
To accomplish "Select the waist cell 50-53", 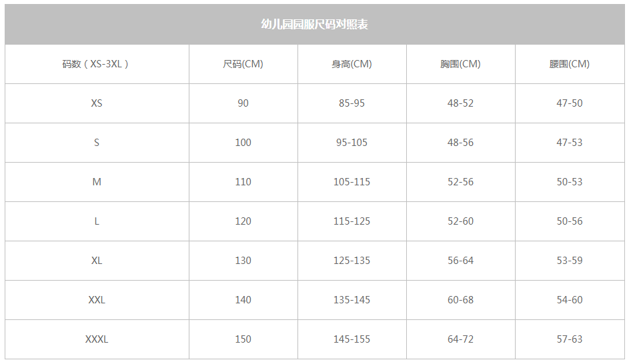I will pyautogui.click(x=570, y=182).
